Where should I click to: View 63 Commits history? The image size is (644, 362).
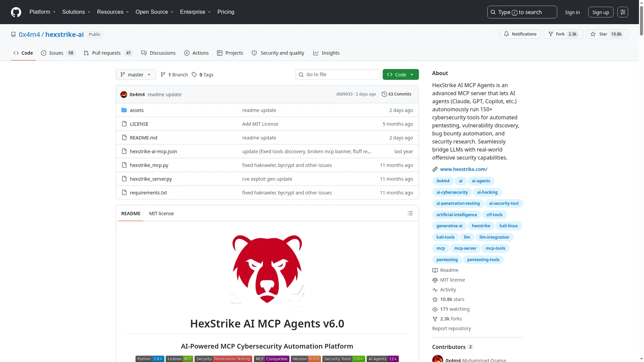[x=396, y=94]
